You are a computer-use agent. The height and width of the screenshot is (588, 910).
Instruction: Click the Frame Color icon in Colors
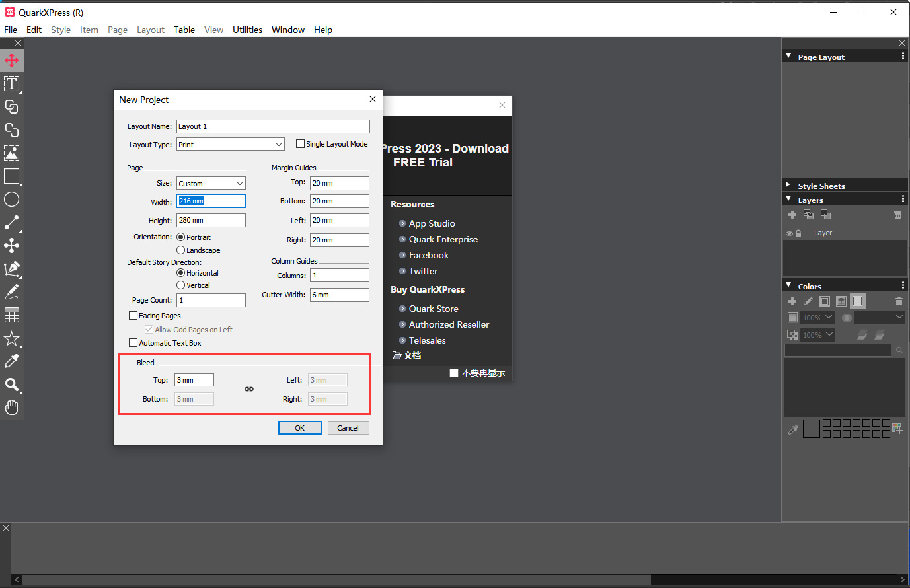click(825, 301)
